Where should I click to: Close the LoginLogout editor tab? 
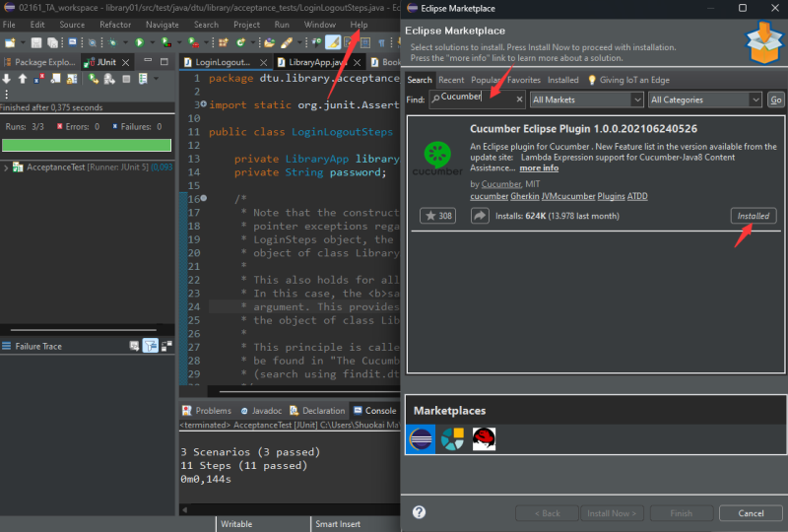[263, 62]
